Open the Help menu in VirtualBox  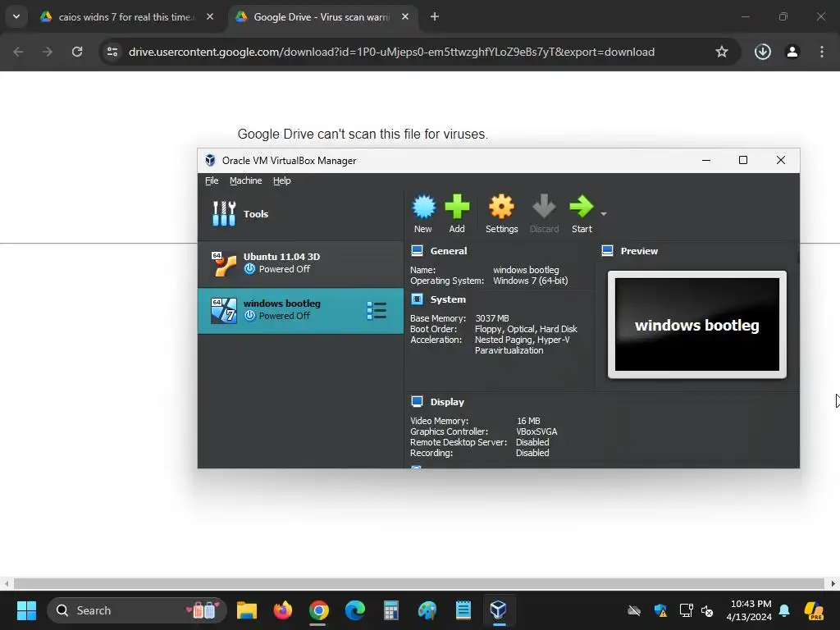(x=282, y=180)
